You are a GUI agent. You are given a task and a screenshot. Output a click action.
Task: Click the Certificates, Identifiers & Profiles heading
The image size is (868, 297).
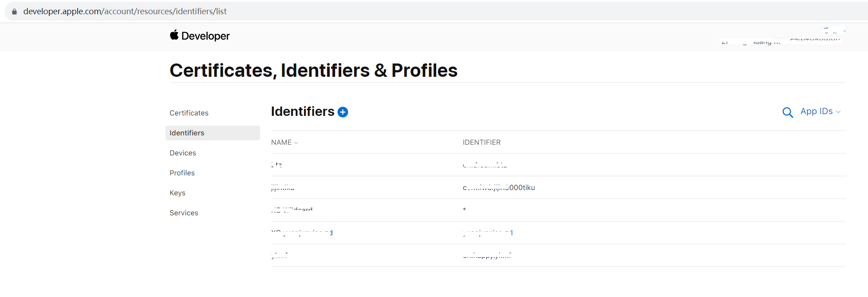(313, 71)
